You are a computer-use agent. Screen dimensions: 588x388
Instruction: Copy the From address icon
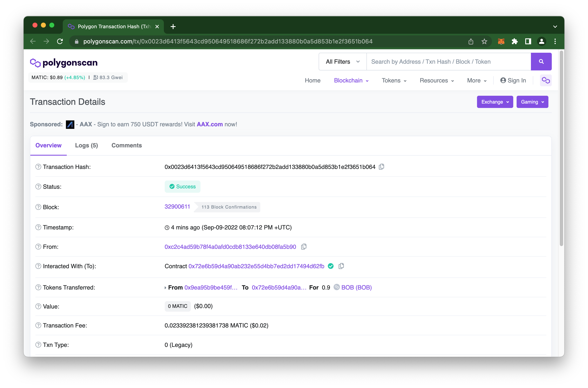(x=304, y=247)
